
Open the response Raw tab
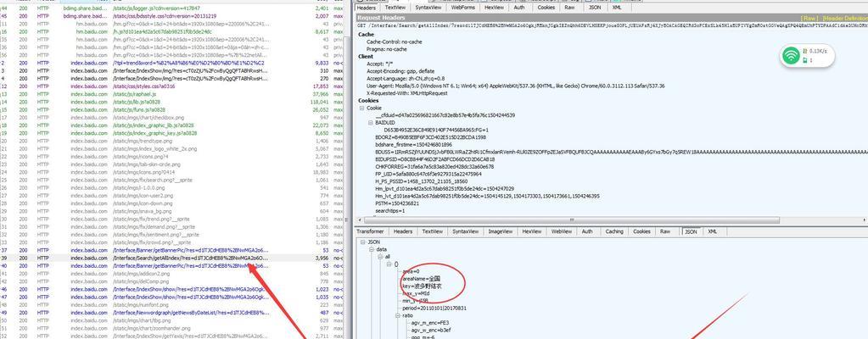click(x=665, y=231)
